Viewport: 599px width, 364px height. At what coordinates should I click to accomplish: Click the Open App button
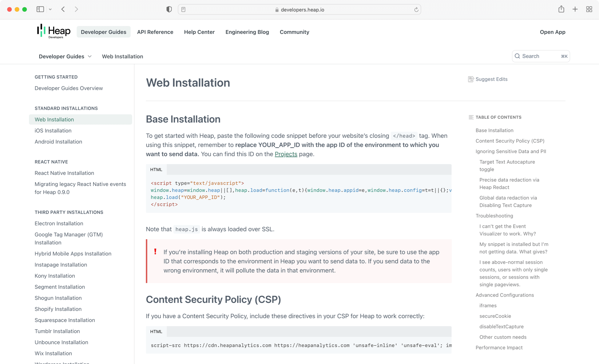552,32
